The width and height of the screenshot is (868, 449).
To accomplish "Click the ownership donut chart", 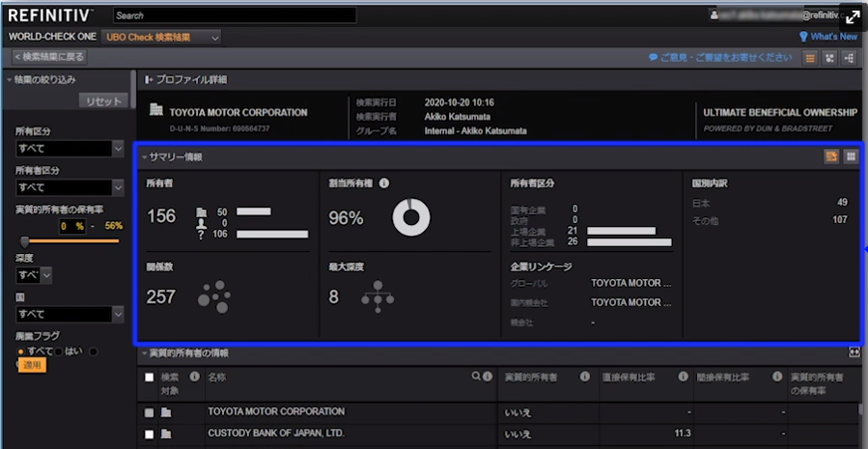I will coord(411,217).
